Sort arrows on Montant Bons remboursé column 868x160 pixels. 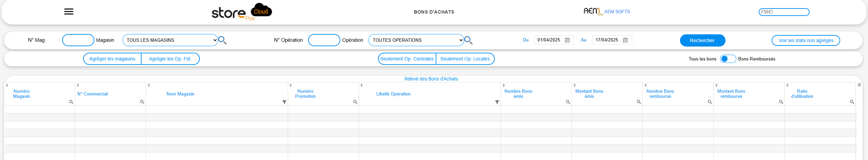click(x=716, y=85)
